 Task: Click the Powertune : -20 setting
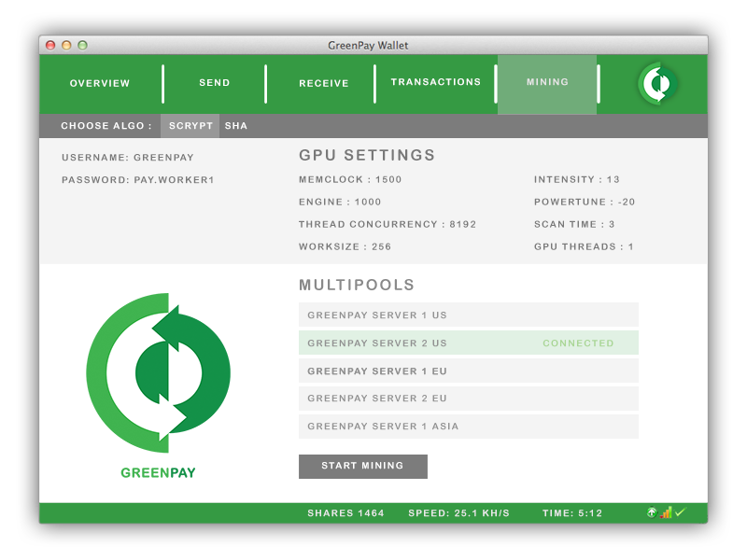[x=585, y=202]
